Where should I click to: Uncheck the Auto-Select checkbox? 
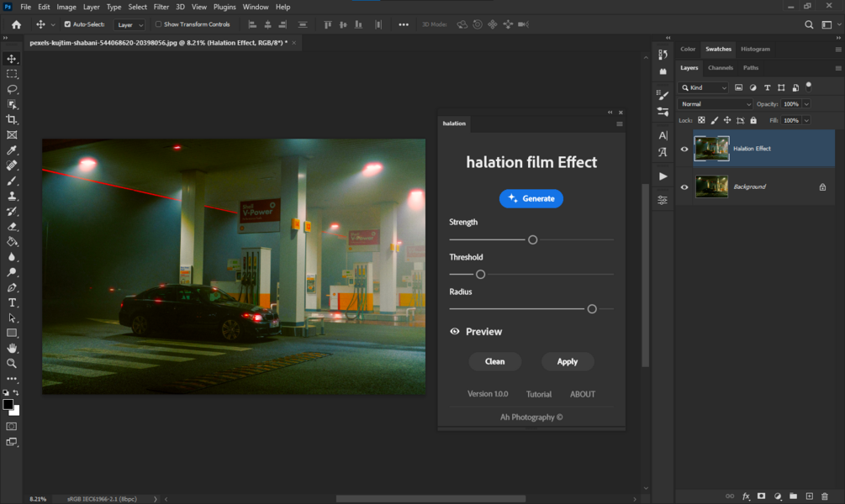pos(67,24)
